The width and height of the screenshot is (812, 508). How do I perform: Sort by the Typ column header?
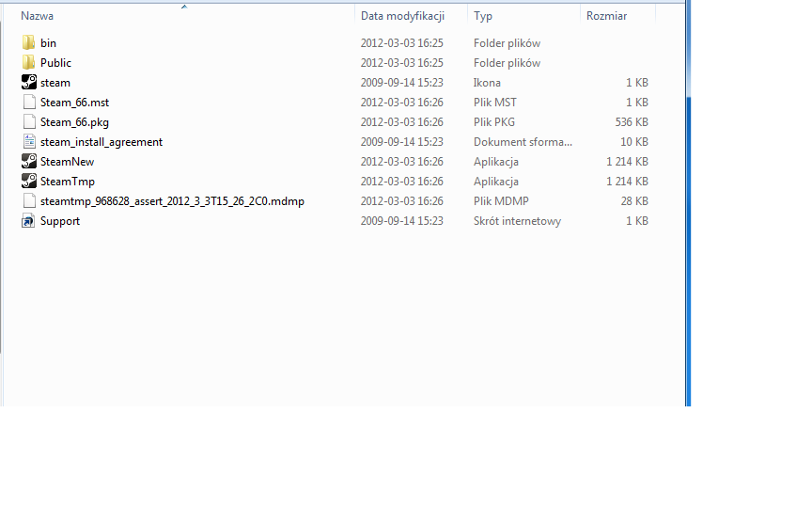point(483,16)
